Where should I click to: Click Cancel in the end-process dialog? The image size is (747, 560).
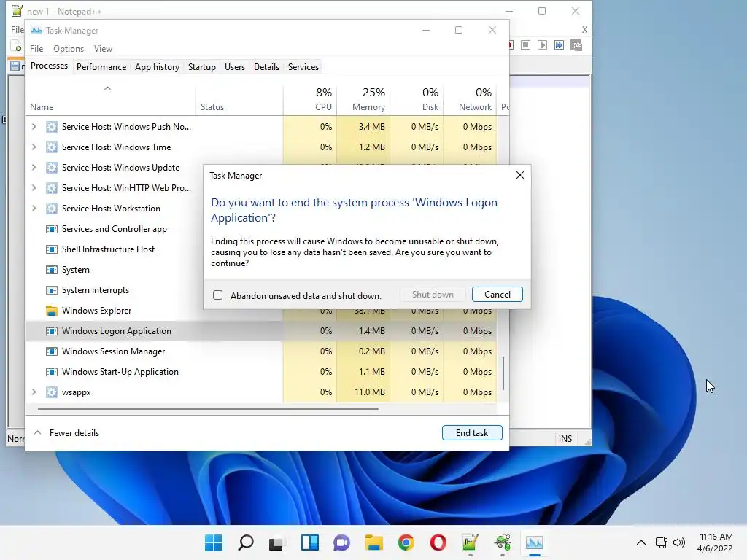(x=497, y=295)
